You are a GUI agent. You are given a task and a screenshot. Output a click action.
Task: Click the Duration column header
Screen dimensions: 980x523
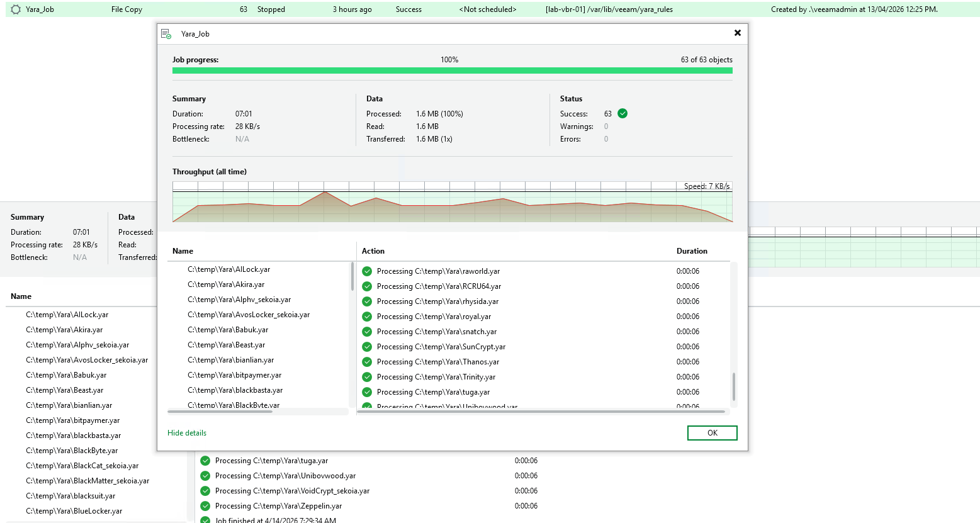[x=692, y=251]
